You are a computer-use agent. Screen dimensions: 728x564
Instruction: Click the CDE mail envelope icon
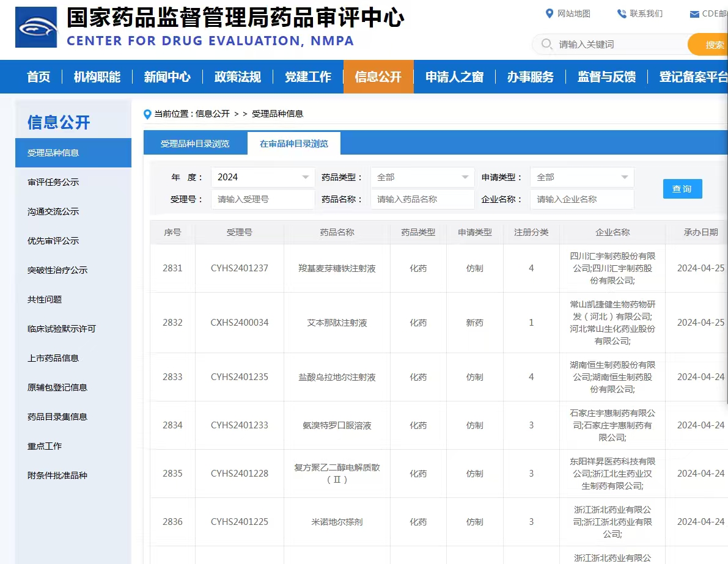point(694,14)
